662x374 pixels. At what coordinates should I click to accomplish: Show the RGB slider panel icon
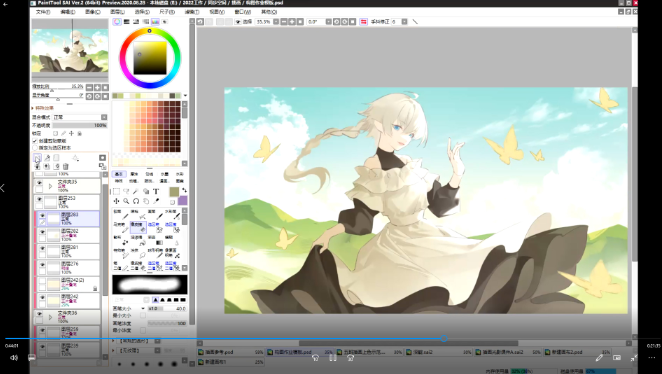coord(127,22)
